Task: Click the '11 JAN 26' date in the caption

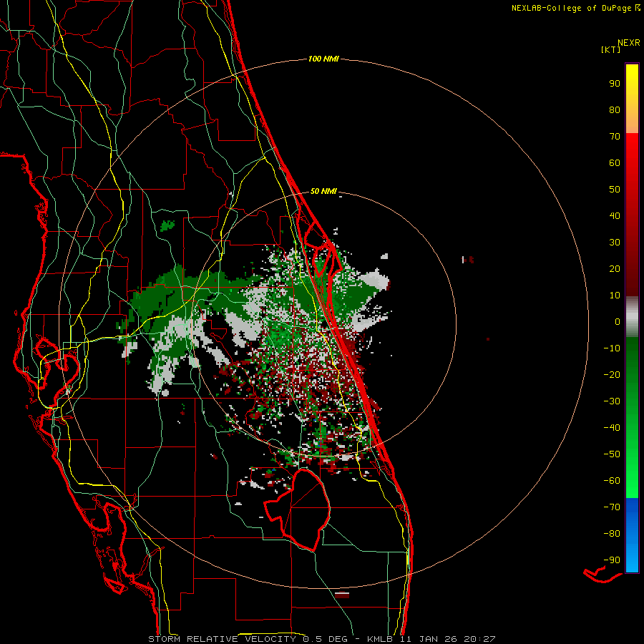Action: [x=429, y=639]
